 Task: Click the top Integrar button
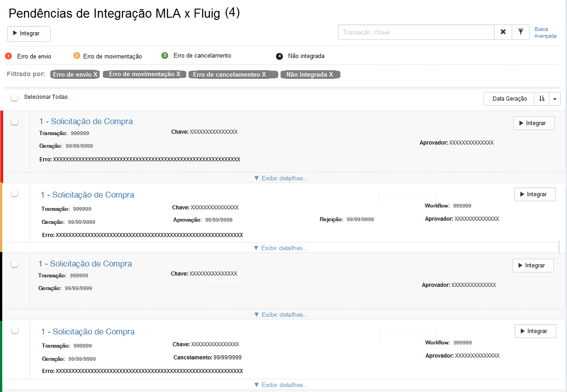click(x=29, y=34)
